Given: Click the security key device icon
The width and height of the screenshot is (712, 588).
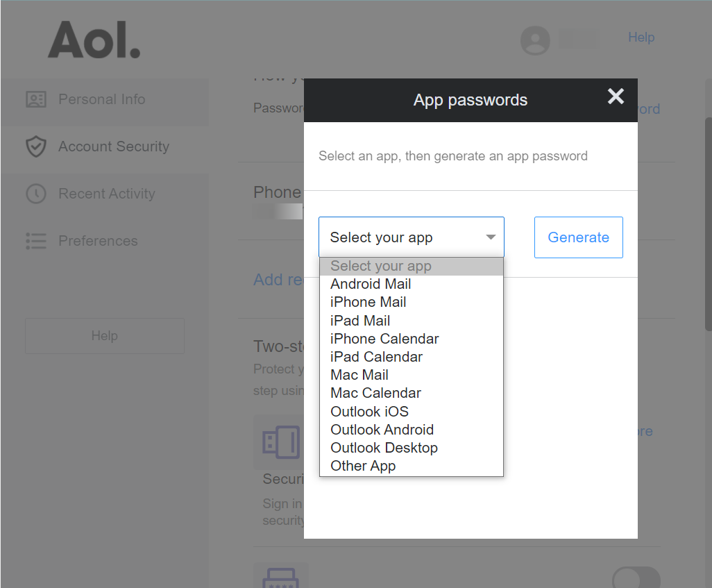Looking at the screenshot, I should point(280,442).
